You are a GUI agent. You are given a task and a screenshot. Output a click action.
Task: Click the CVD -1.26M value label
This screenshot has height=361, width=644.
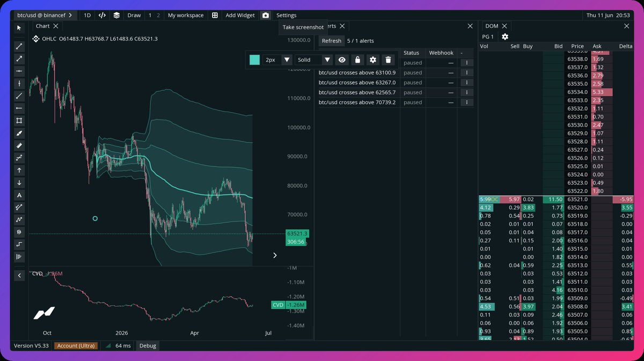pyautogui.click(x=289, y=305)
